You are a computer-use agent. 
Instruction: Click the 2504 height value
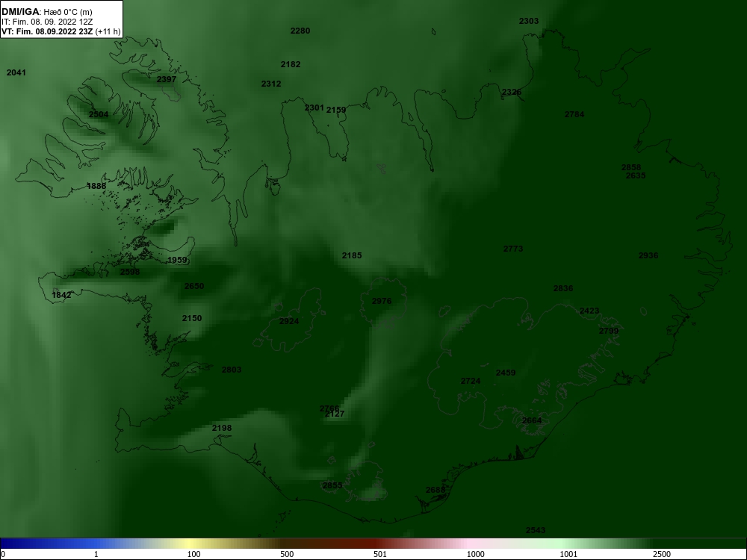(x=99, y=114)
